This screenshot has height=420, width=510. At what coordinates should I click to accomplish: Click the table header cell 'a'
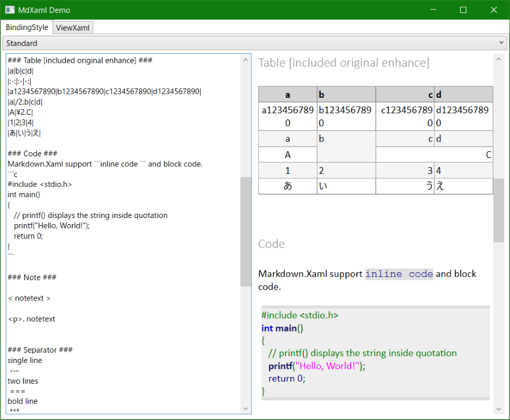[x=287, y=95]
